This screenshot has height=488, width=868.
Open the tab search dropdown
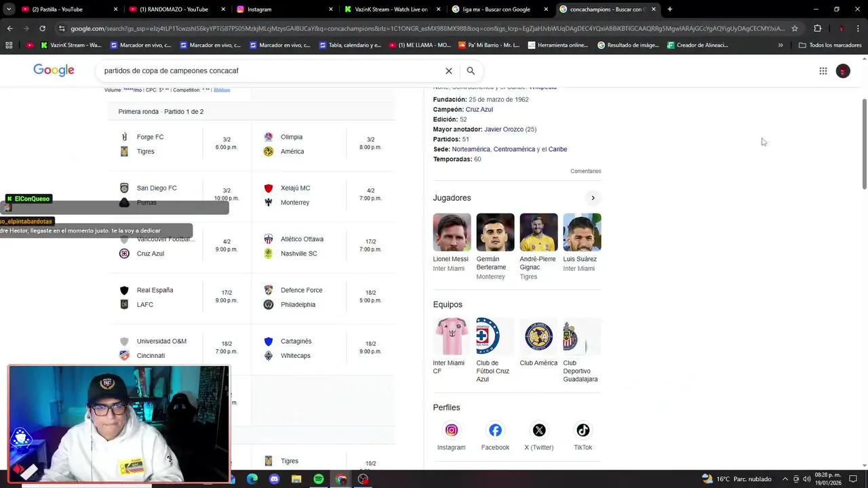(x=9, y=9)
